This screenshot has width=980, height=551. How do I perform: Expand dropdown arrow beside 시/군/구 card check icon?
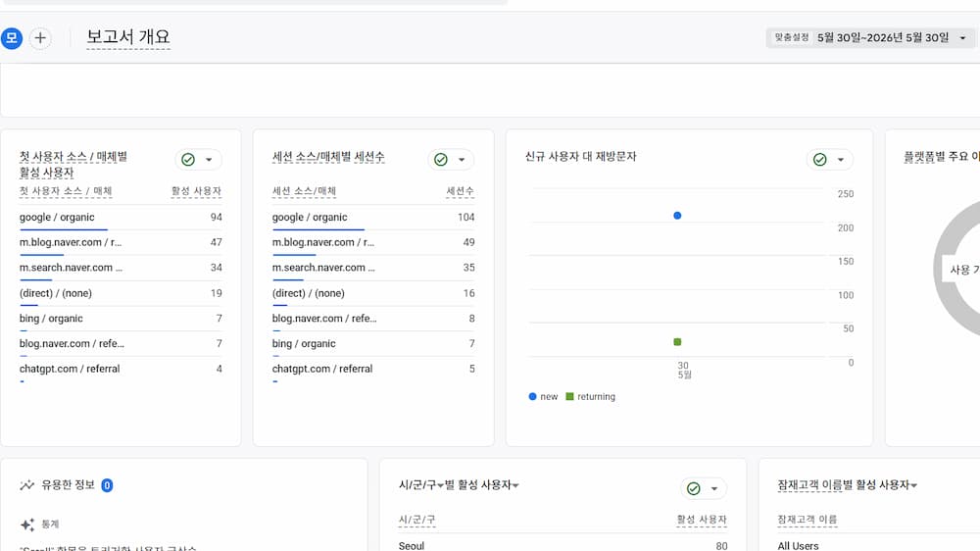coord(713,488)
